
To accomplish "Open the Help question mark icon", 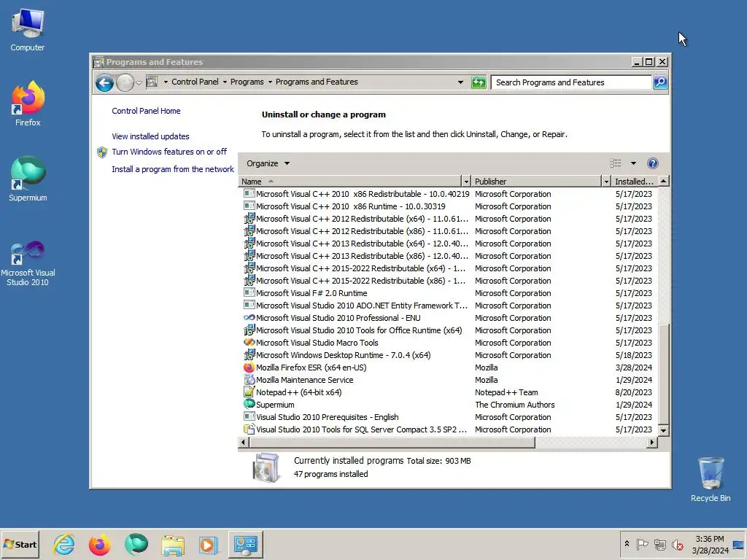I will (653, 163).
